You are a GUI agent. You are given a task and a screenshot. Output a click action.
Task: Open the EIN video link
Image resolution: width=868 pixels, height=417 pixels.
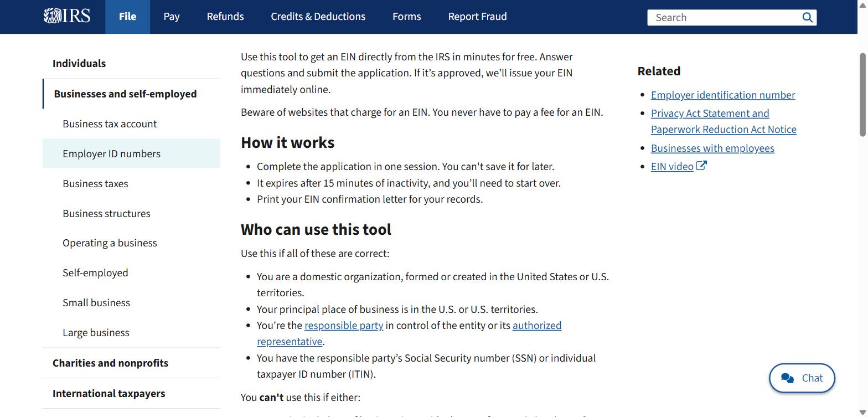click(672, 167)
